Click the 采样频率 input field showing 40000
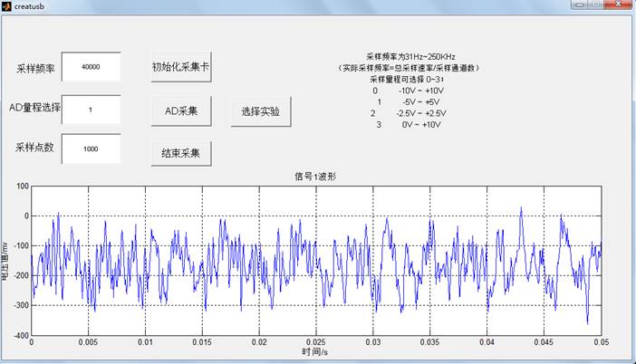Viewport: 636px width, 364px height. [x=91, y=67]
